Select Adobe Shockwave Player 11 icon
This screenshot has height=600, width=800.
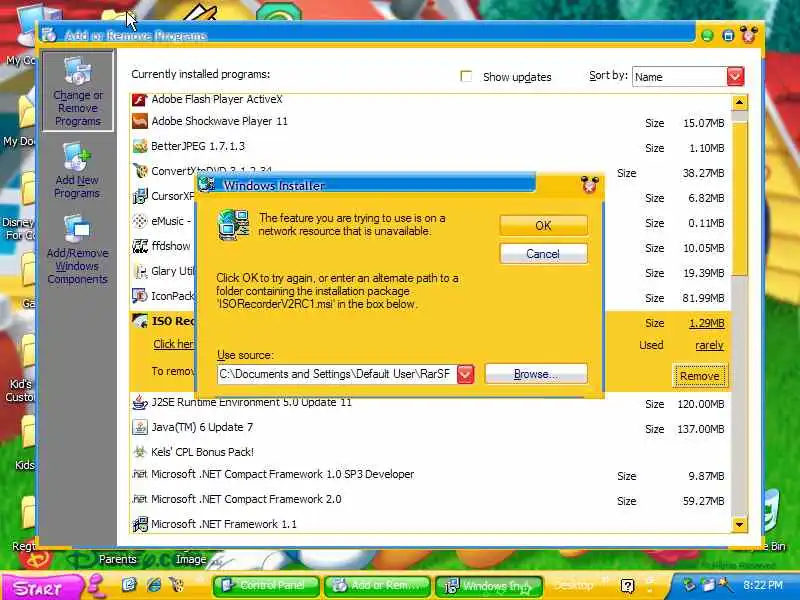(x=140, y=121)
